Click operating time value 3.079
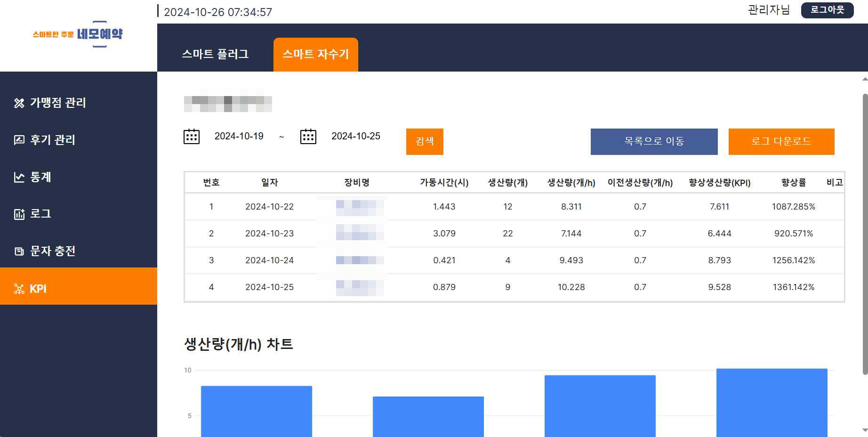 [x=444, y=234]
